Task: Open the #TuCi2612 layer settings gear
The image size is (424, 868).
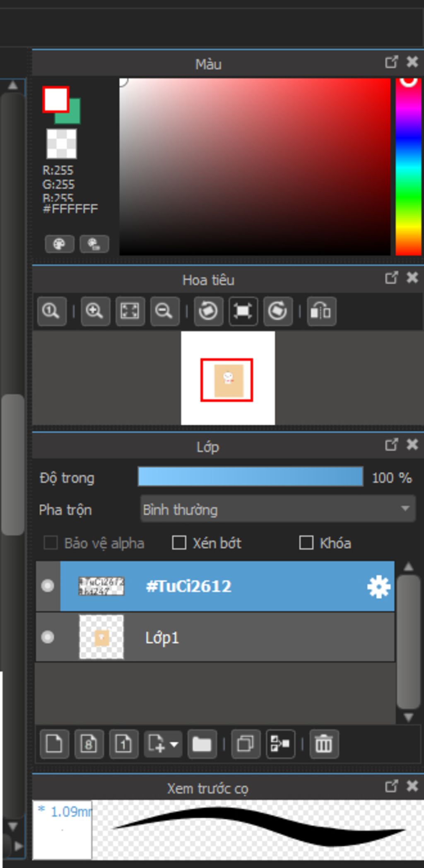Action: coord(378,586)
